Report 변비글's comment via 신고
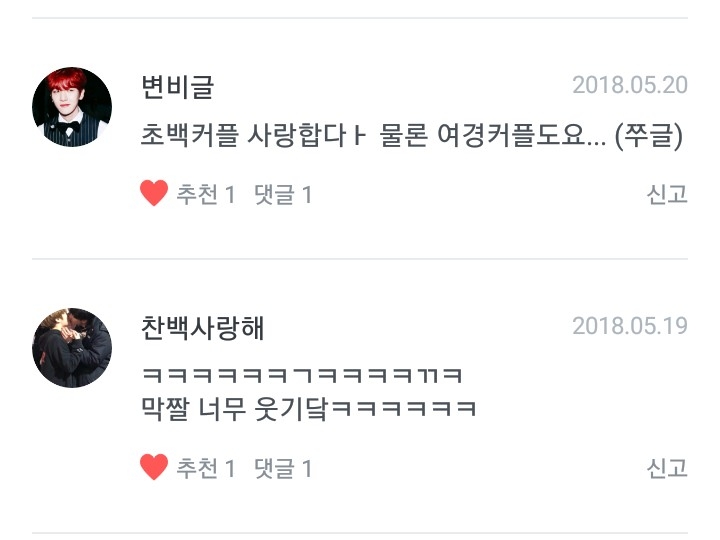 (667, 194)
